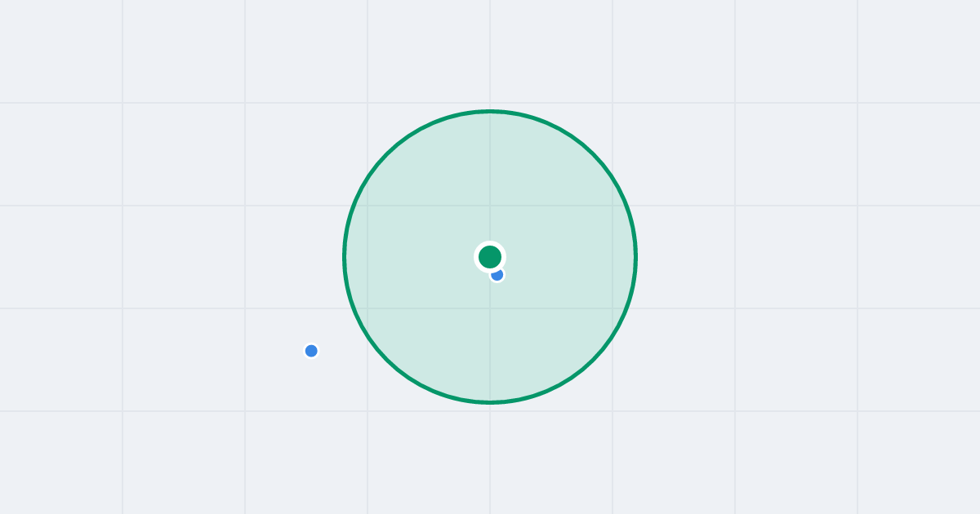Select the blue dot beside the green center marker

click(497, 275)
